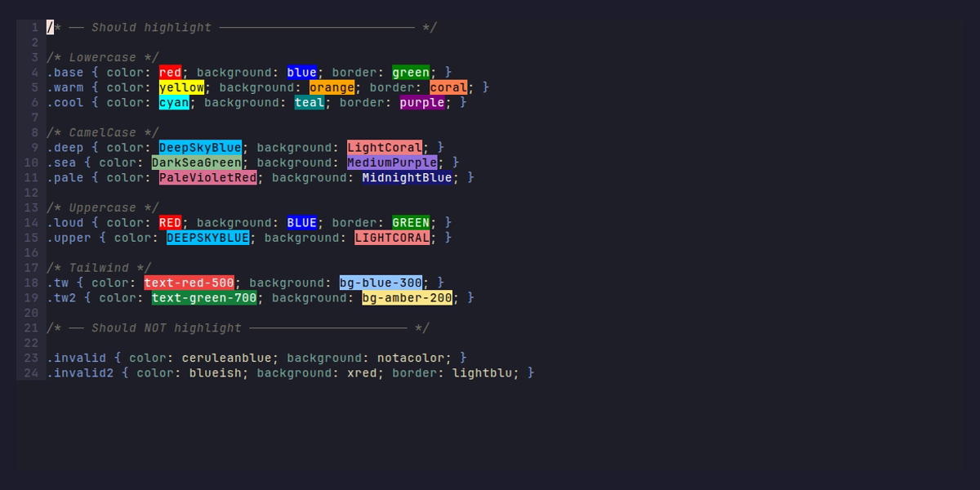Click the .upper selector
The width and height of the screenshot is (980, 490).
pos(69,238)
